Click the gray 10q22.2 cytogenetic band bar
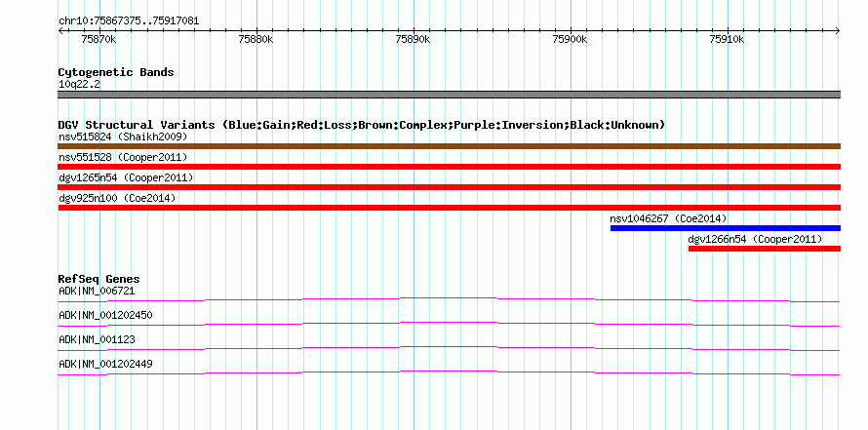Image resolution: width=868 pixels, height=430 pixels. coord(449,94)
